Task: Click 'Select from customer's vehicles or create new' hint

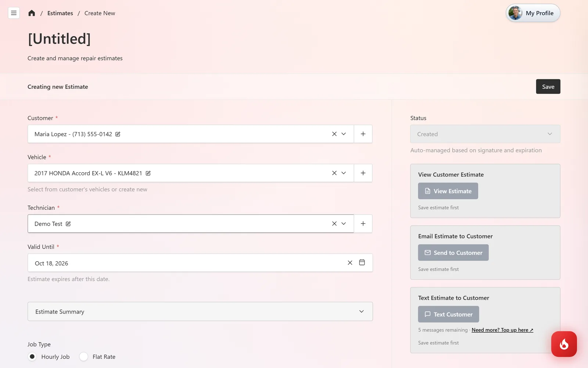Action: tap(87, 190)
